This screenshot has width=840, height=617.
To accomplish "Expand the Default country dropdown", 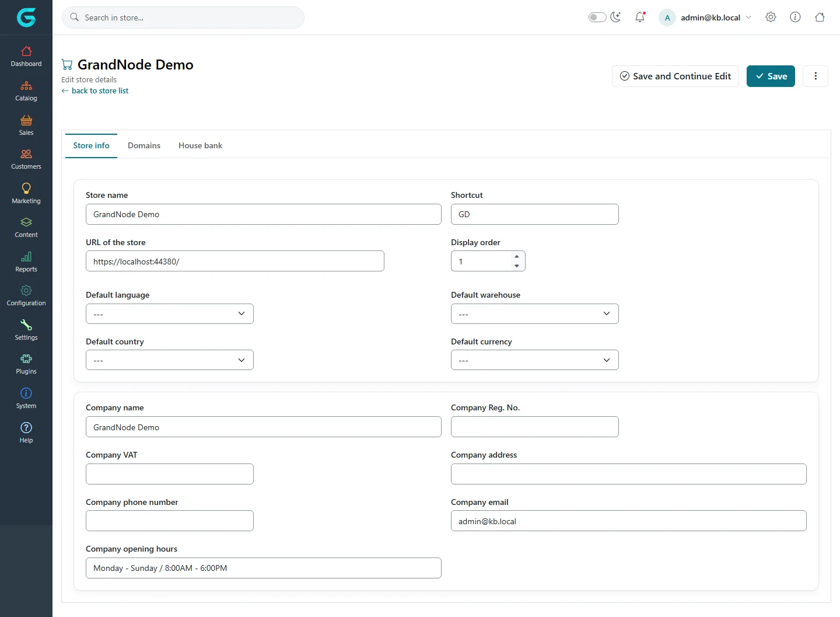I will (x=170, y=360).
